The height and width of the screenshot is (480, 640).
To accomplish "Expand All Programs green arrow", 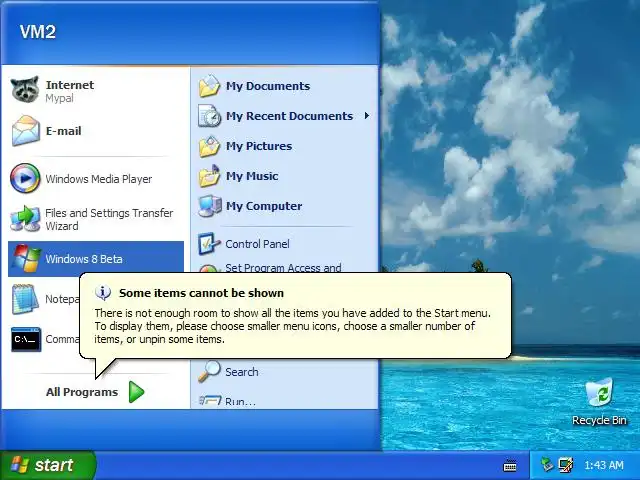I will (136, 392).
